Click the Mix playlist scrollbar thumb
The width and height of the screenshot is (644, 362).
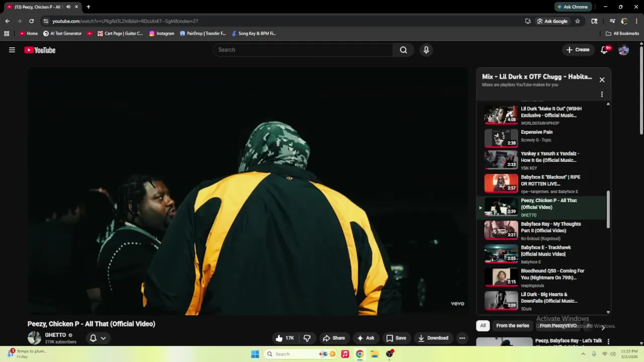[x=608, y=210]
